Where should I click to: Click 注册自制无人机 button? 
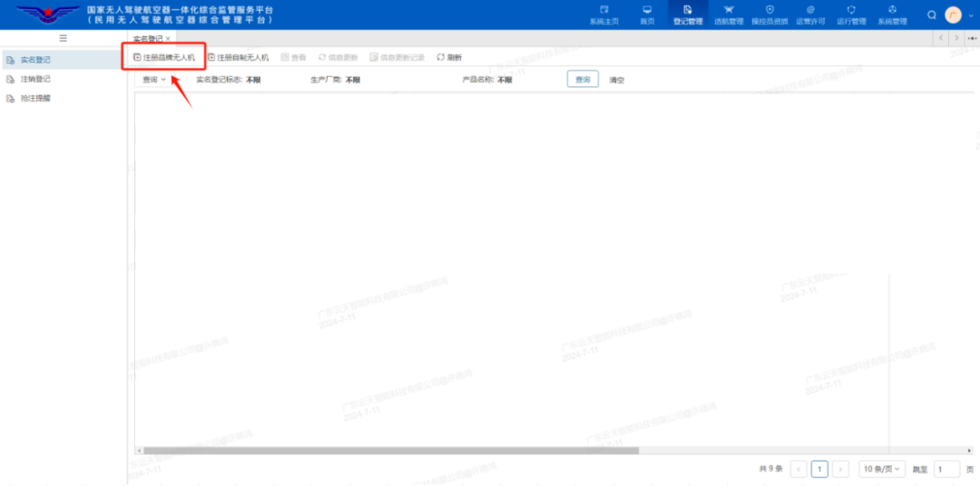(238, 57)
